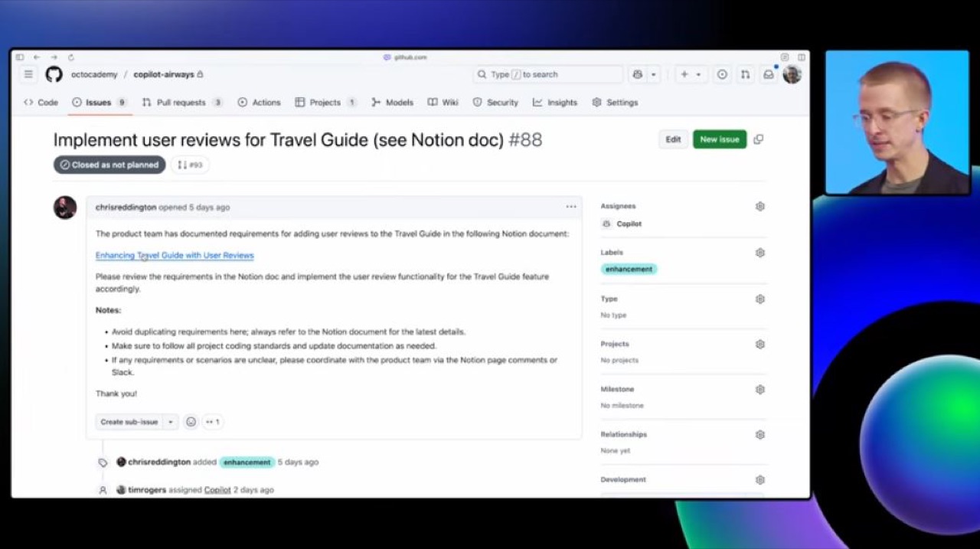Open chrisreddington author link in comment header

pos(126,208)
